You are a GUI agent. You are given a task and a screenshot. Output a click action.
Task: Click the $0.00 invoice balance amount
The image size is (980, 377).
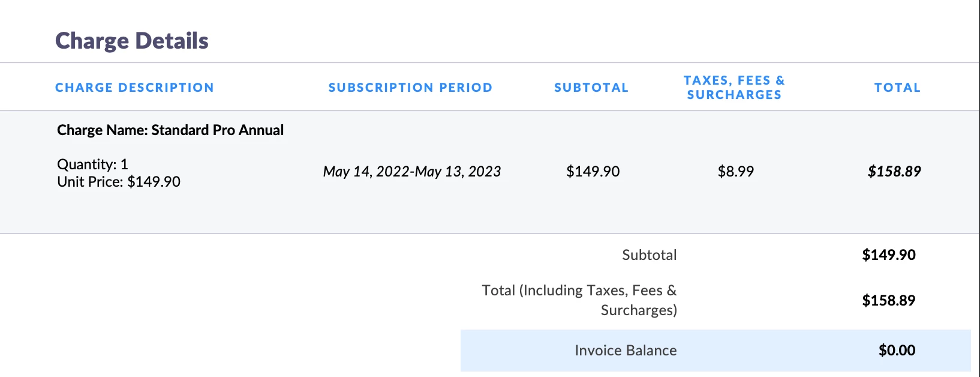tap(897, 351)
